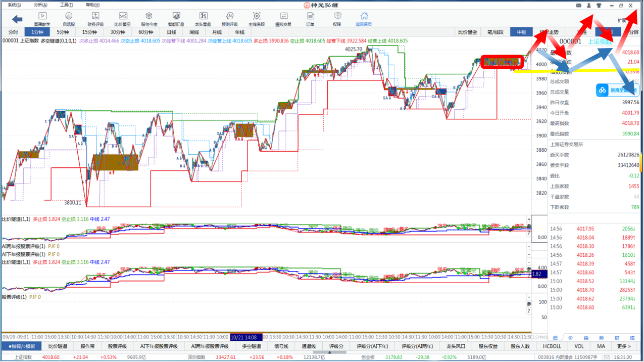Open 自选股 watchlist icon
Viewport: 644px width, 362px height.
pos(69,19)
